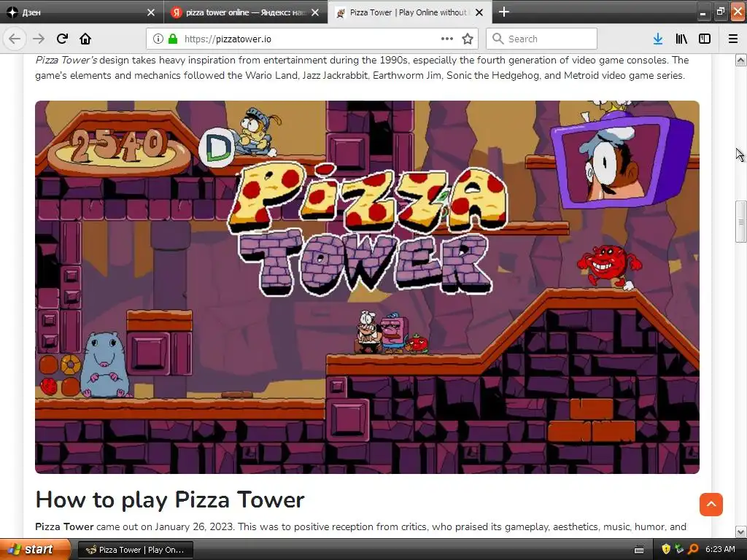The height and width of the screenshot is (560, 747).
Task: Close the Pizza Tower Play Online tab
Action: coord(479,12)
